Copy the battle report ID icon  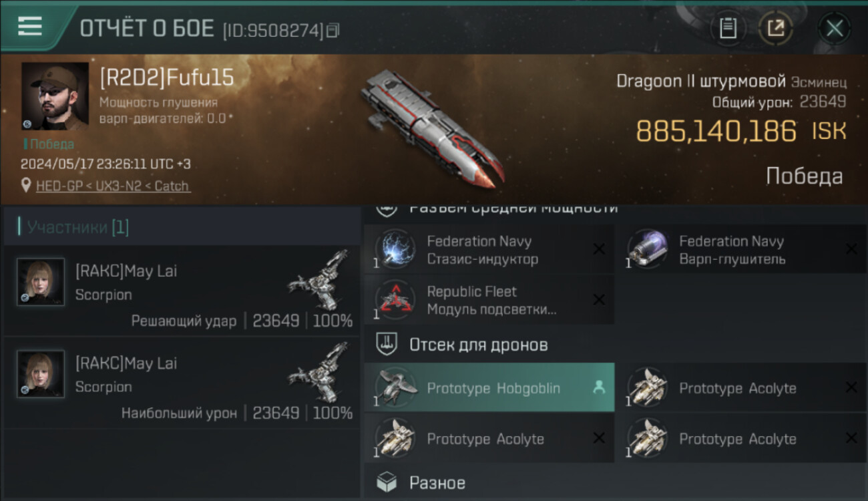(x=333, y=30)
